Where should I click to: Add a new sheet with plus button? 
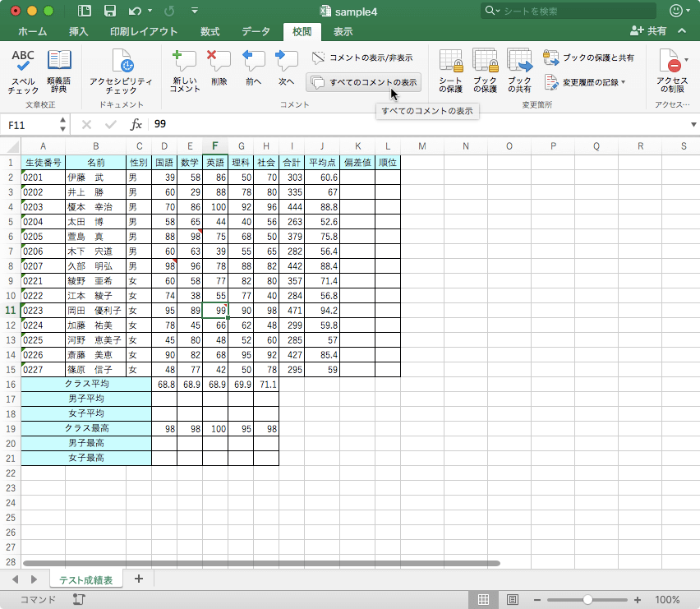(x=139, y=579)
